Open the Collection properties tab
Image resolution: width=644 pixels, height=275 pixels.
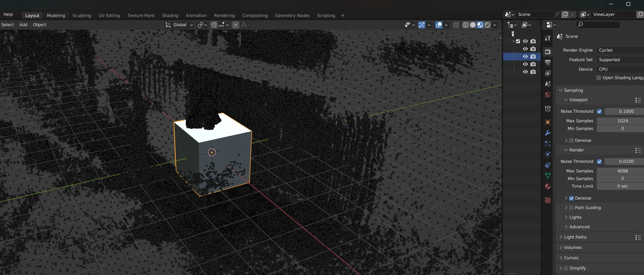tap(548, 109)
